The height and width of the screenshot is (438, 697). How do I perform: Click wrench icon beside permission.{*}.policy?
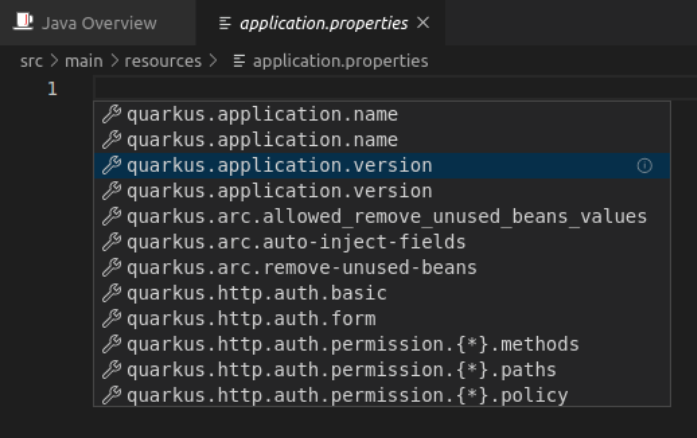coord(111,395)
